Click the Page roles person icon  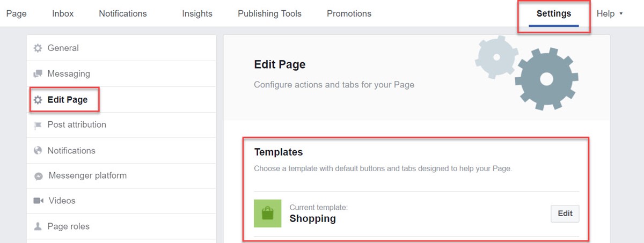[38, 226]
